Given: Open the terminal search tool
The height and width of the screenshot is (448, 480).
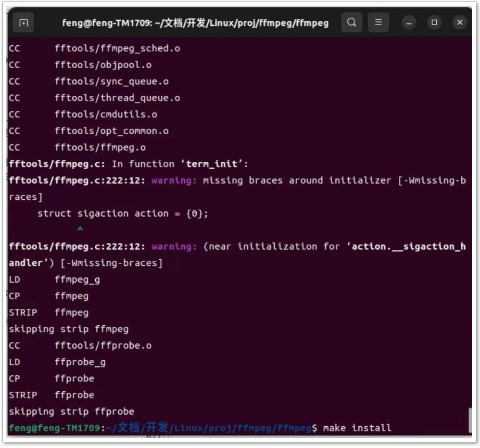Looking at the screenshot, I should (352, 22).
